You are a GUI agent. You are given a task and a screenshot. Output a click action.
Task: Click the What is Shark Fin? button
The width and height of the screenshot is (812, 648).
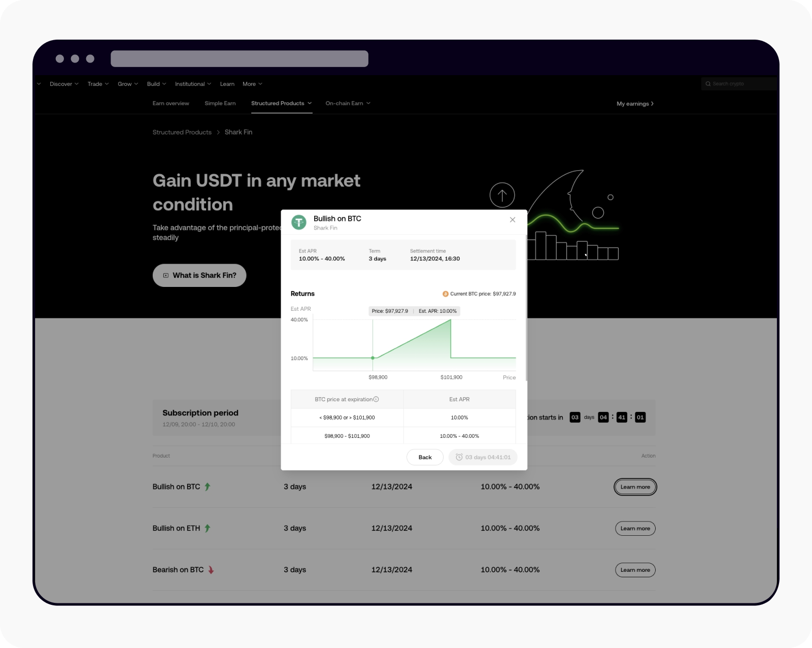(199, 275)
